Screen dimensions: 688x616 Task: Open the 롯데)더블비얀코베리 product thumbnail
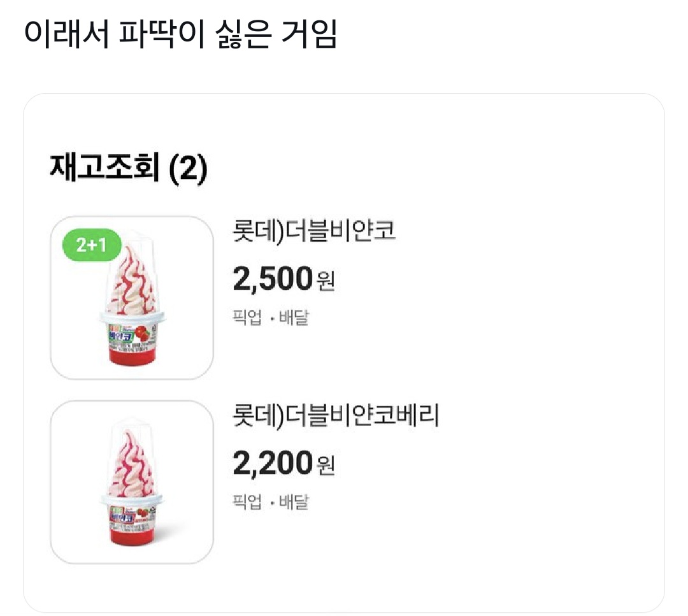(131, 482)
